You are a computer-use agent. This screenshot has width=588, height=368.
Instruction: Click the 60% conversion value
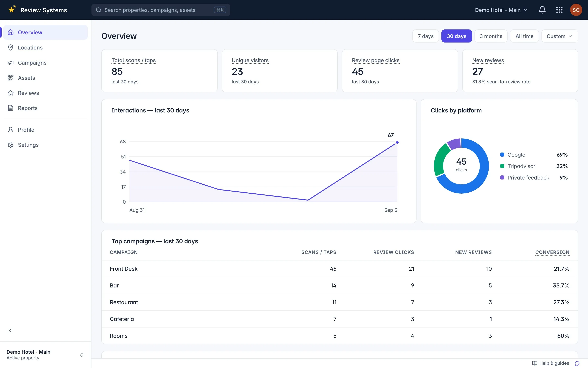(563, 336)
